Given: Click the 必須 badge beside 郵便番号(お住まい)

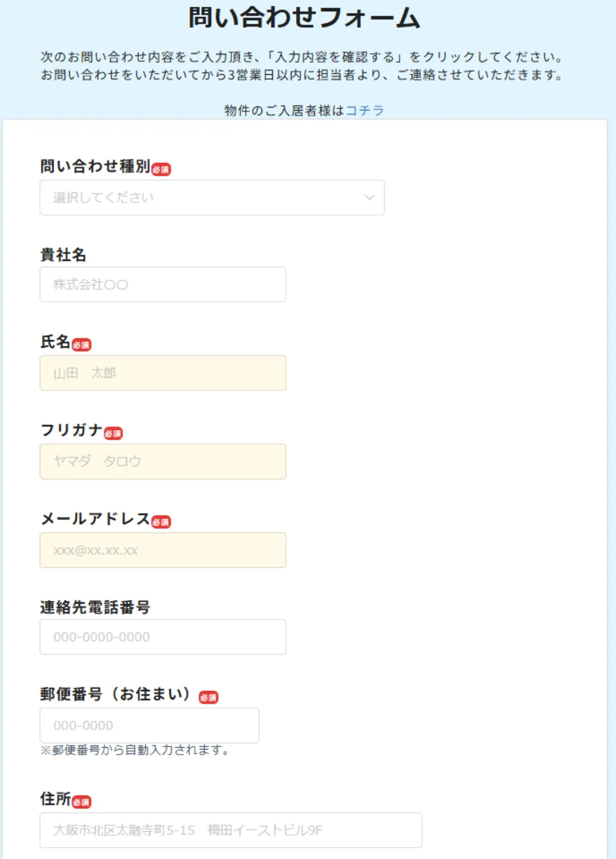Looking at the screenshot, I should [x=209, y=697].
